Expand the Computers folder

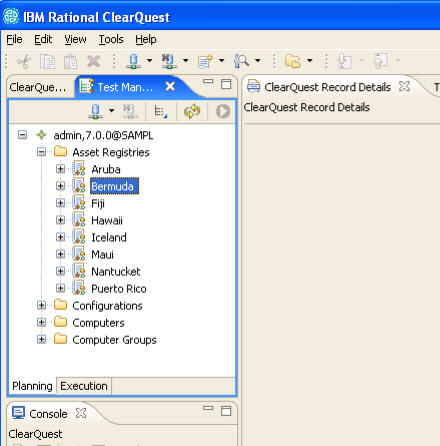41,322
